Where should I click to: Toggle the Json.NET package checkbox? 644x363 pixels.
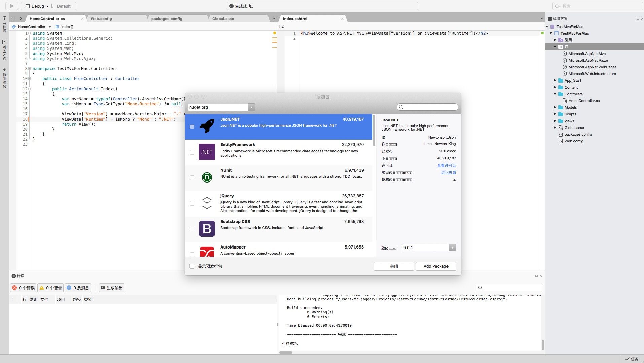[x=192, y=127]
